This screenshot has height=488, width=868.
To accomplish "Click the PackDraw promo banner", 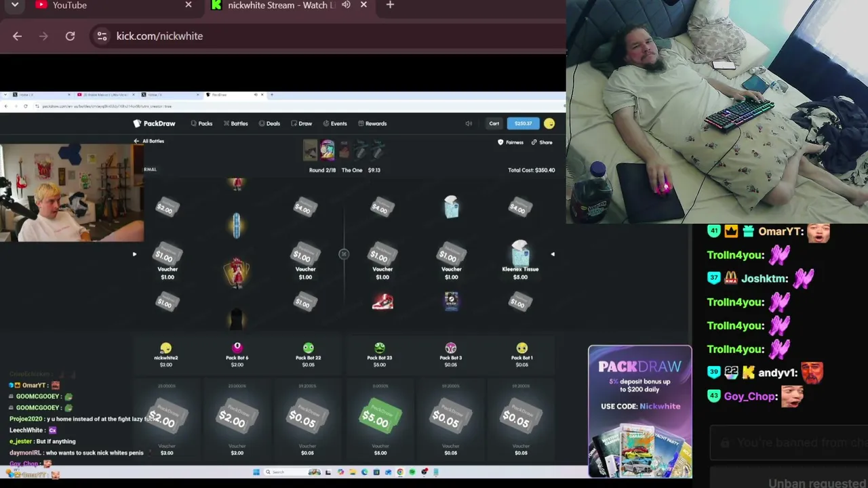I will click(x=640, y=411).
